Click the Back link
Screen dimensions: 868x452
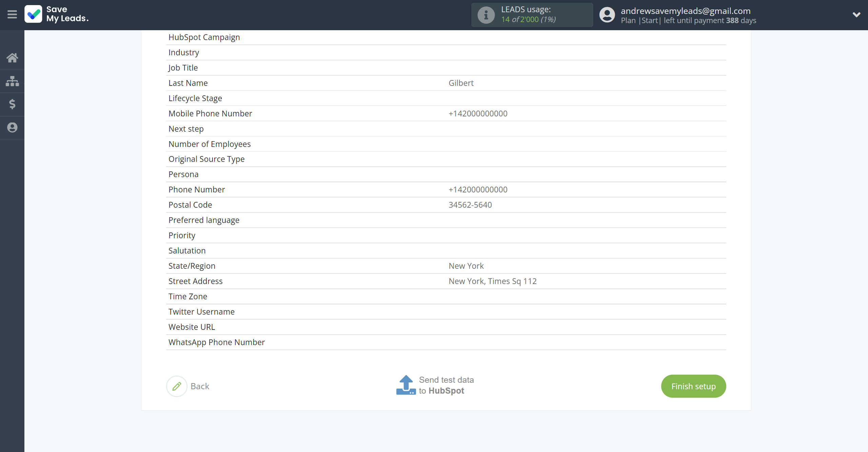(200, 386)
